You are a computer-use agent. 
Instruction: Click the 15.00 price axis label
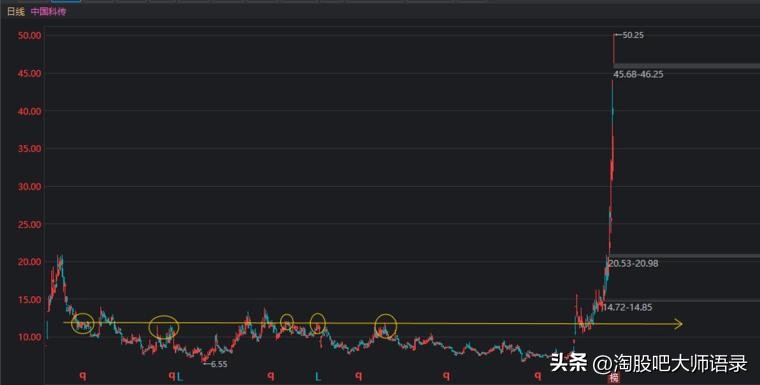pos(30,300)
